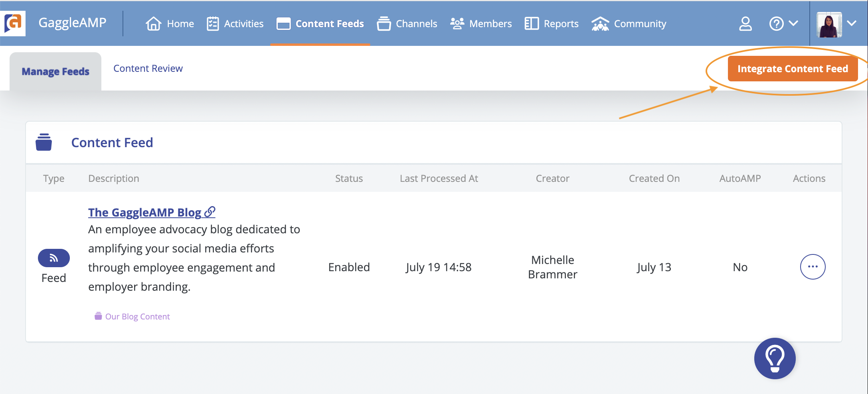The width and height of the screenshot is (868, 394).
Task: Click the GaggleAMP logo icon
Action: pos(13,24)
